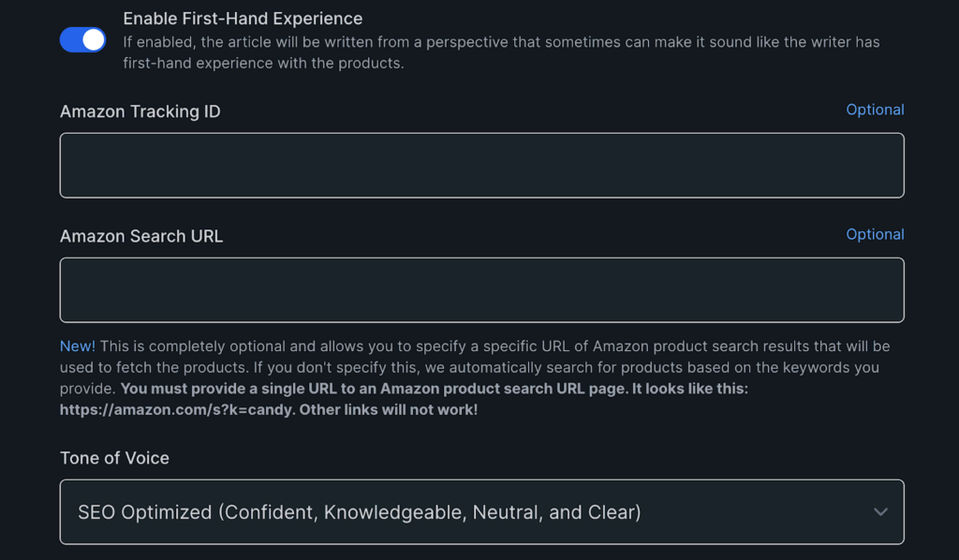Screen dimensions: 959x560
Task: Click the "Enable First-Hand Experience" heading label
Action: (243, 18)
